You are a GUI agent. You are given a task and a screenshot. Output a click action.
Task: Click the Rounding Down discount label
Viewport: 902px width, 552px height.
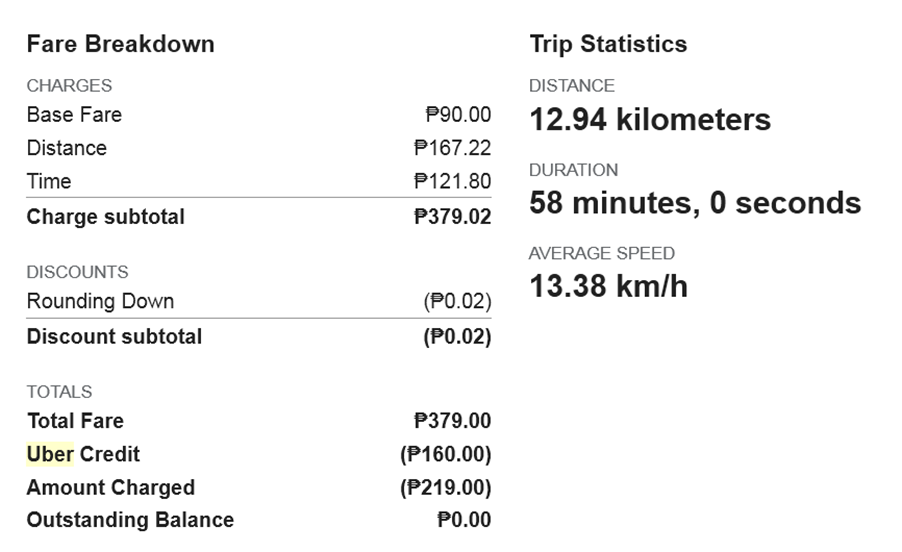[100, 301]
